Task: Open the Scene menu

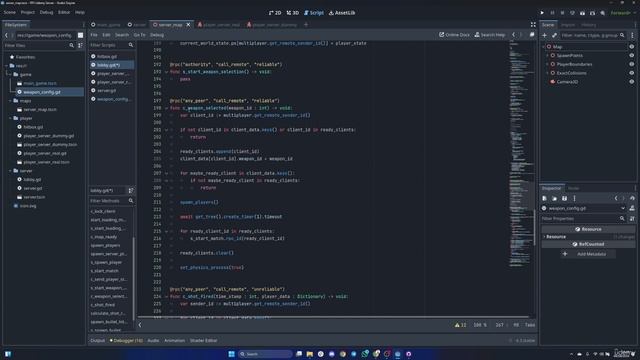Action: coord(10,12)
